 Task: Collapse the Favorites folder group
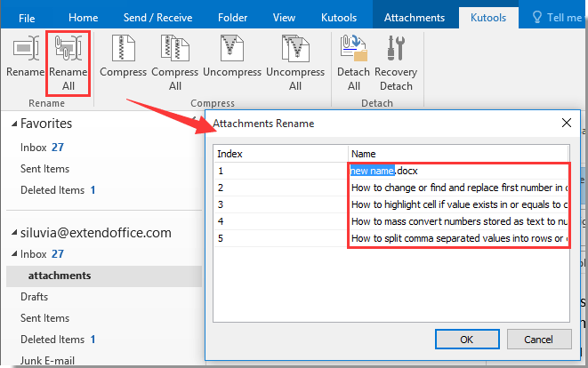point(11,124)
